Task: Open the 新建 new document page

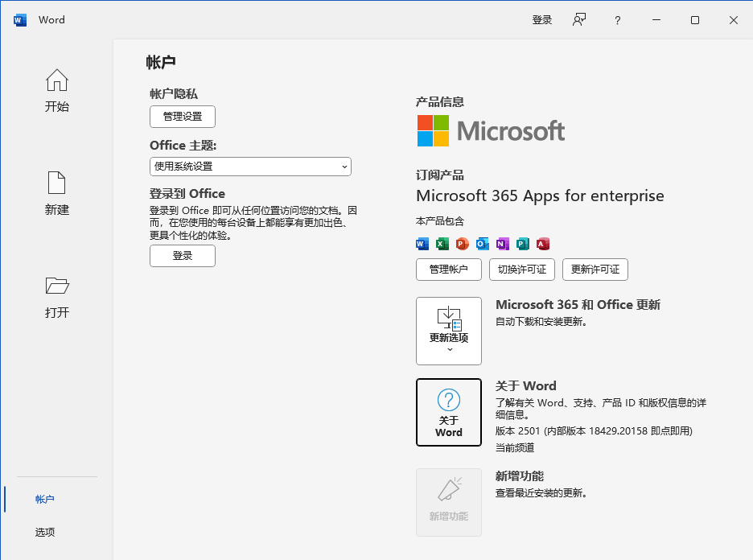Action: [x=56, y=194]
